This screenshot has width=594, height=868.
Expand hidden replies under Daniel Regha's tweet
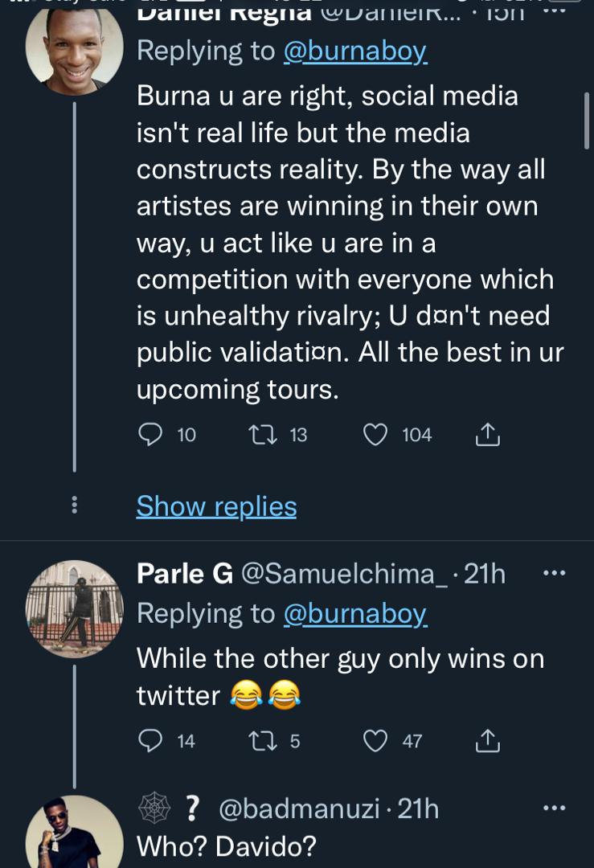215,506
